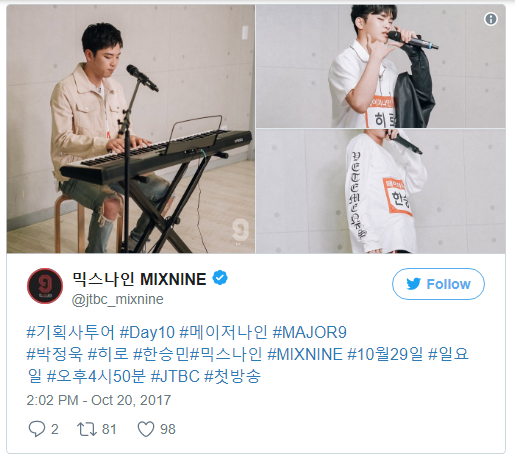The height and width of the screenshot is (461, 515).
Task: Open the #기획사투어 hashtag
Action: [x=70, y=332]
